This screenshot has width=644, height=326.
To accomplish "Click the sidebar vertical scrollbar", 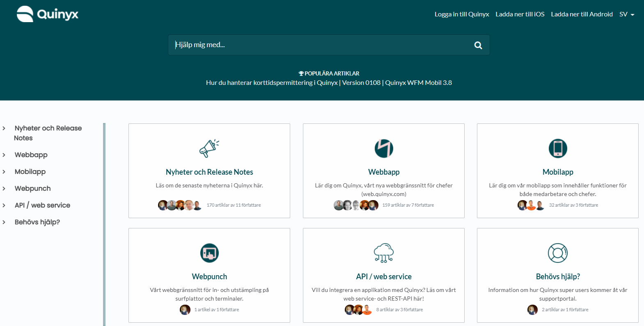I will coord(104,224).
